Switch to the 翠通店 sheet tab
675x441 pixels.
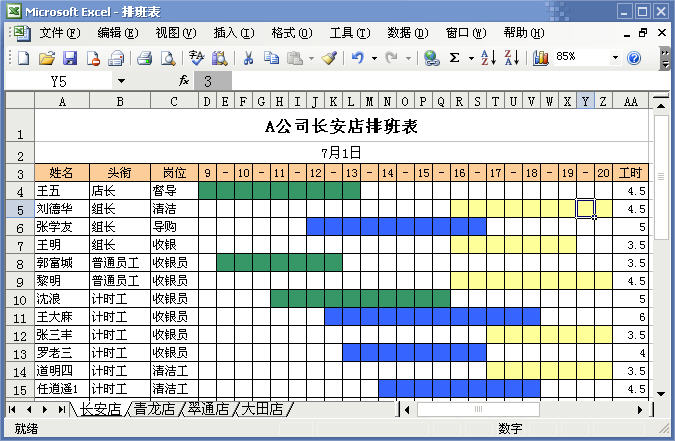208,409
